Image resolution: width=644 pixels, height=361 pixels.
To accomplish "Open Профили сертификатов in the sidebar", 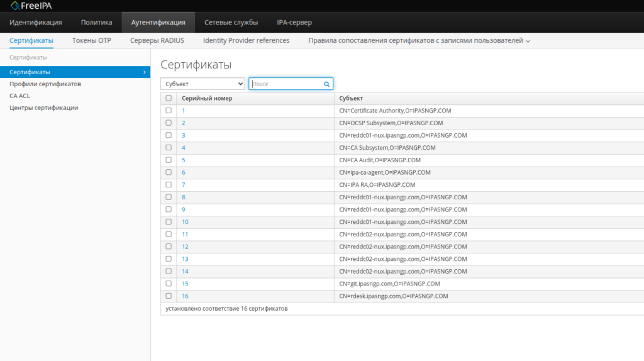I will tap(45, 84).
